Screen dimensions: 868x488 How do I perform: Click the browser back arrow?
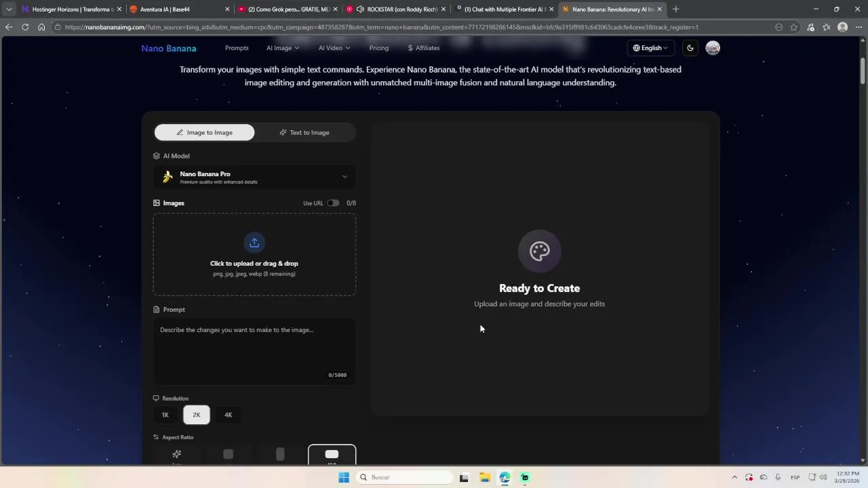(x=9, y=27)
